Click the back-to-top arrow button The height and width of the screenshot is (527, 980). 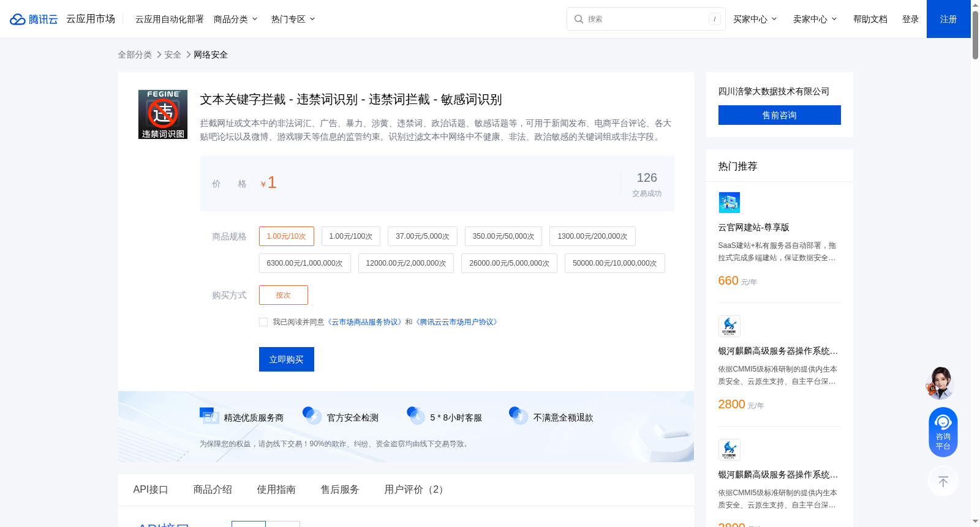coord(943,482)
